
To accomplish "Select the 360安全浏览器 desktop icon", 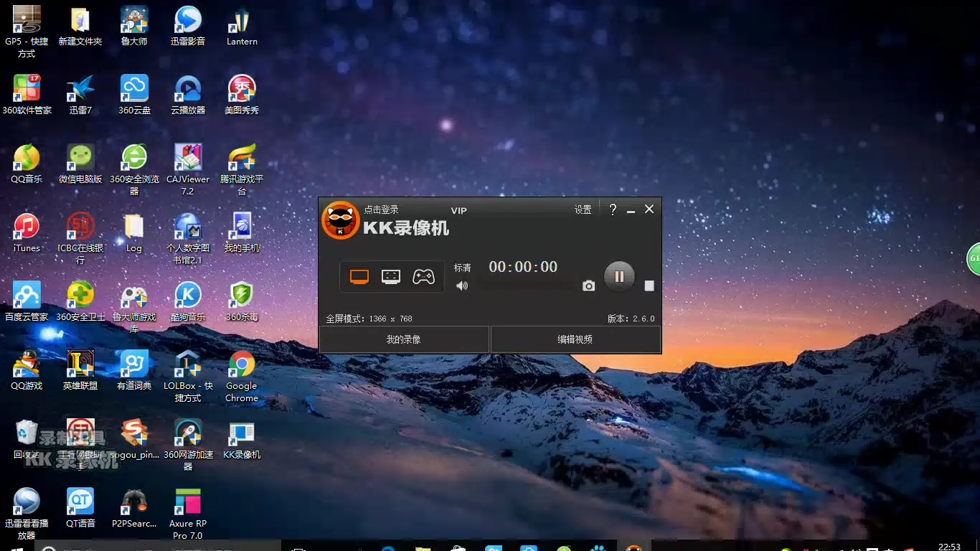I will 134,169.
